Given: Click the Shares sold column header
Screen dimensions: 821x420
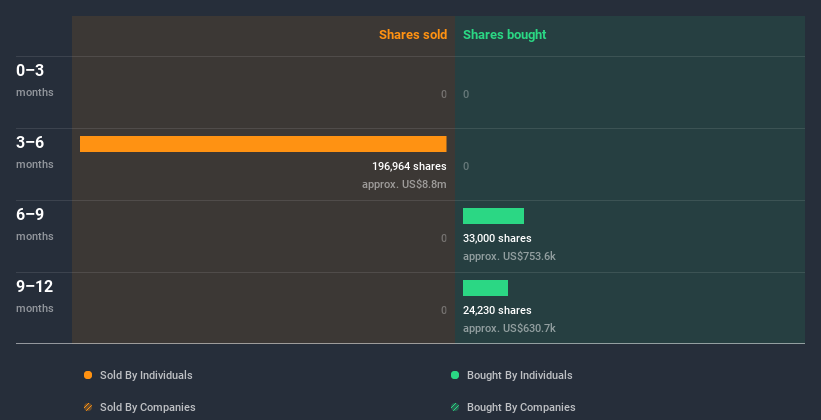Looking at the screenshot, I should 413,35.
